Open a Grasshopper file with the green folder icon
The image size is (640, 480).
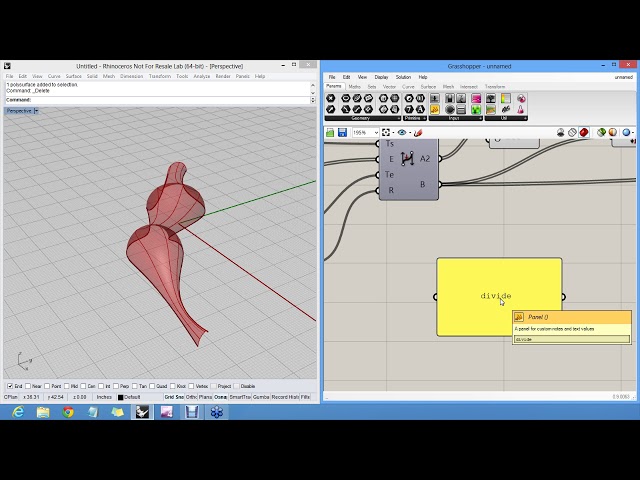330,132
